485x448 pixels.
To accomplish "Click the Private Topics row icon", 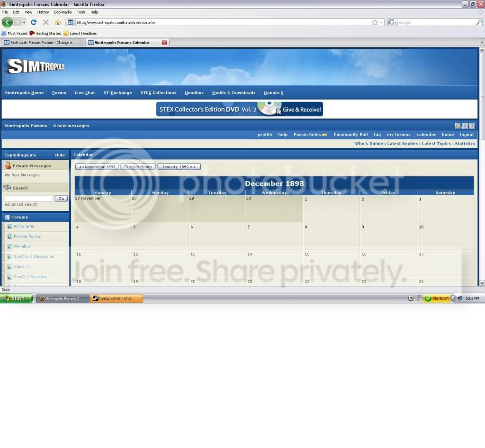I will click(x=9, y=237).
